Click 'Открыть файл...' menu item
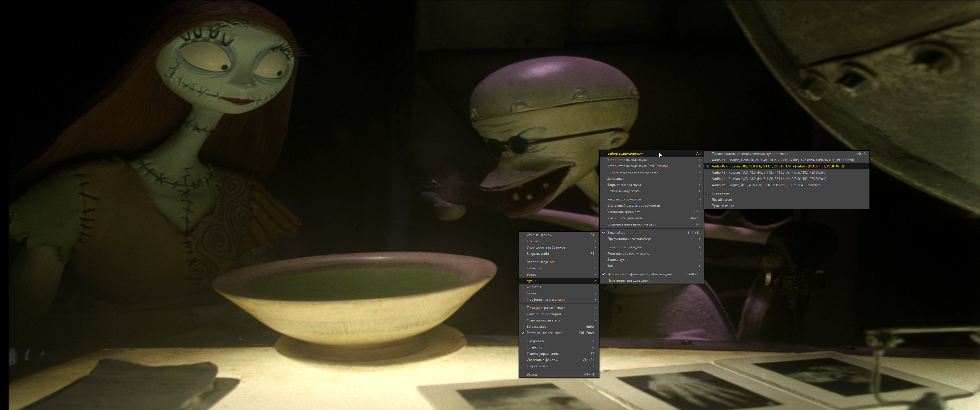980x410 pixels. coord(559,235)
